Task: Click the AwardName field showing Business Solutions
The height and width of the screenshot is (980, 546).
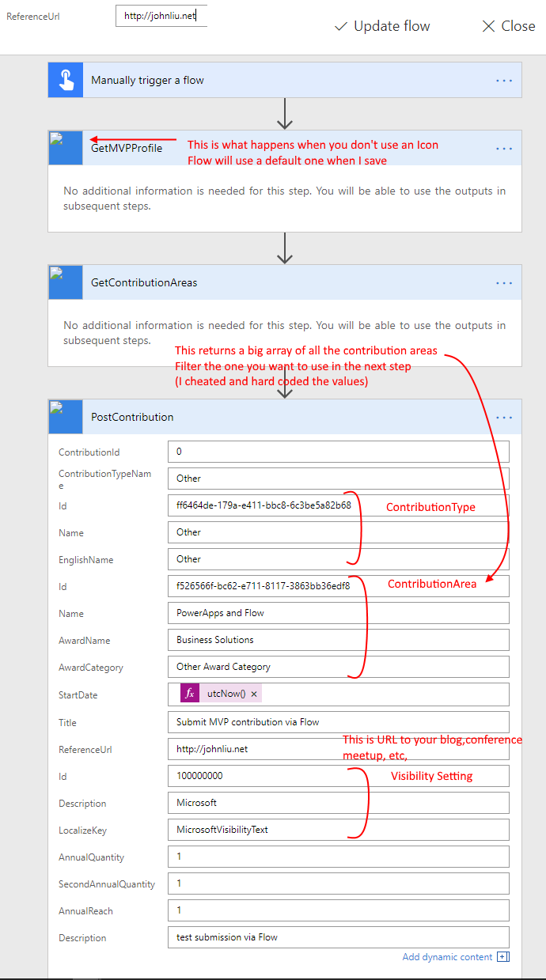Action: pos(338,639)
